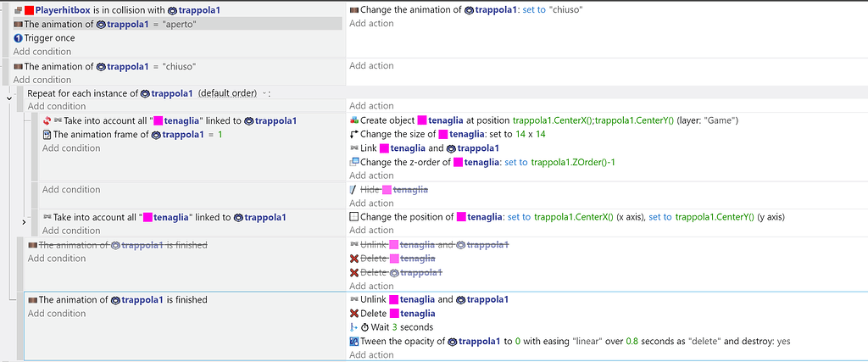Click the struck-through Hide action icon

coord(354,190)
